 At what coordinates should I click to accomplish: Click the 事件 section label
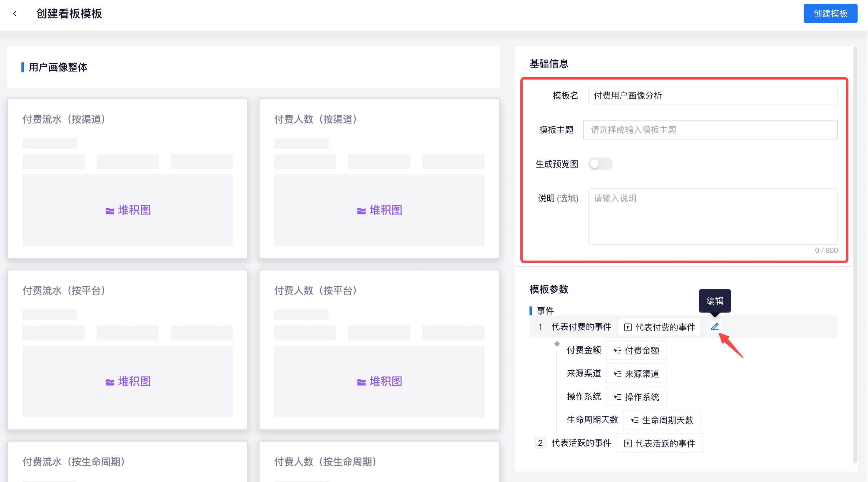click(x=545, y=310)
